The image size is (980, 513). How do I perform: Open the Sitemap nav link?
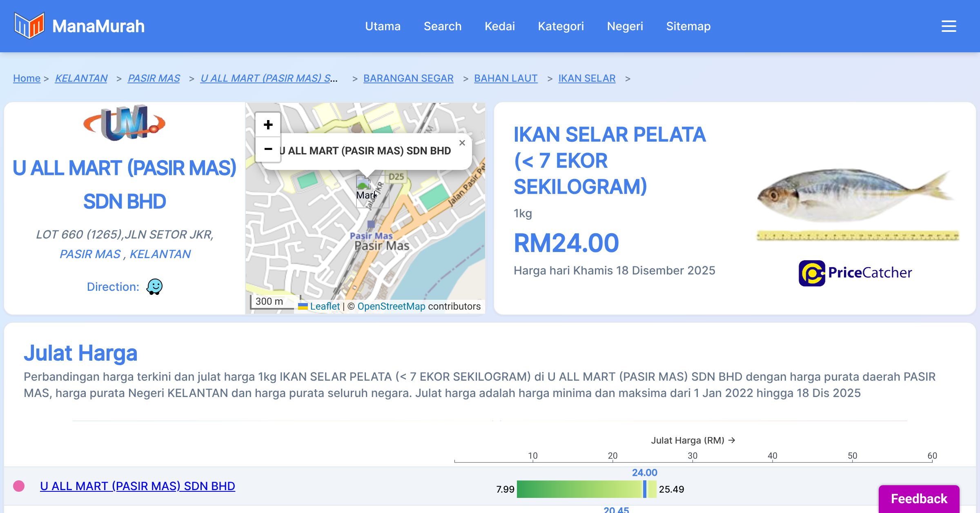[x=688, y=26]
